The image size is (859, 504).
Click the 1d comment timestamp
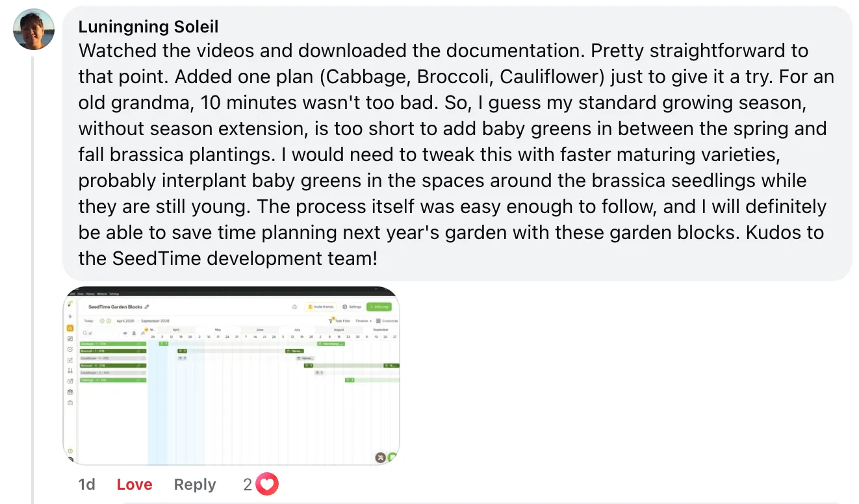[x=86, y=485]
